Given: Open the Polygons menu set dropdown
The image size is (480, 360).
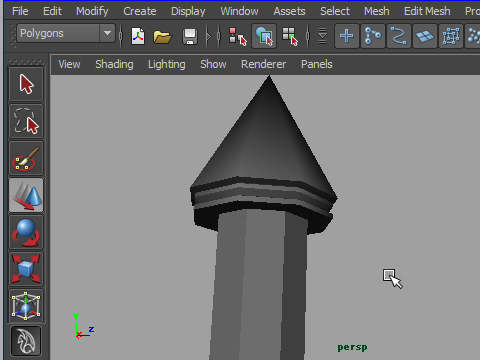Looking at the screenshot, I should click(x=66, y=33).
